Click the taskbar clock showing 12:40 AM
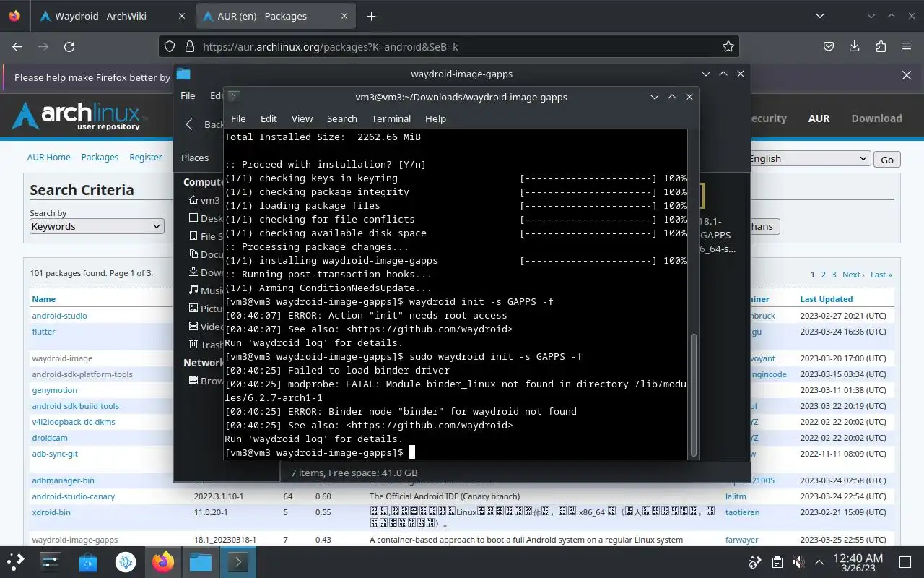924x578 pixels. pos(858,562)
